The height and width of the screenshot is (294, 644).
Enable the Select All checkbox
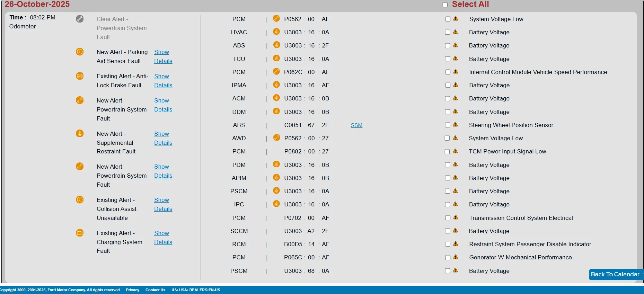coord(445,5)
